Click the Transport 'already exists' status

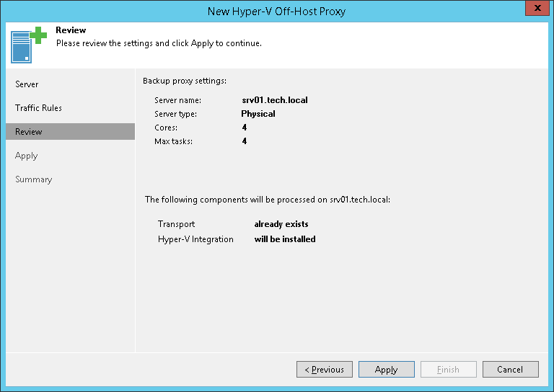(x=281, y=224)
